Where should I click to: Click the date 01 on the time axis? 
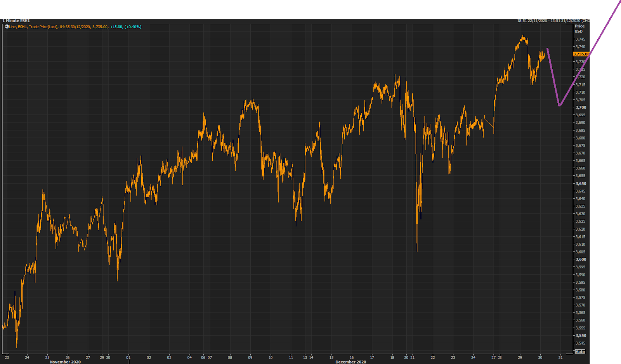pos(128,357)
